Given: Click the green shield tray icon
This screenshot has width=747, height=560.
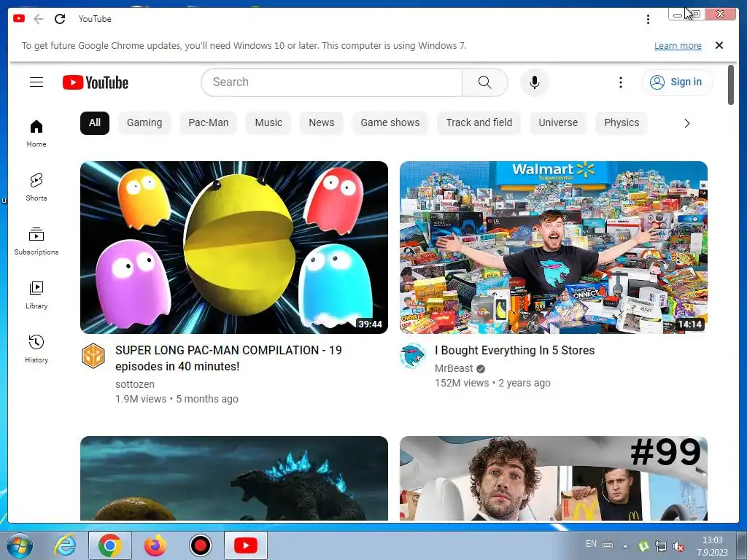Looking at the screenshot, I should point(643,546).
